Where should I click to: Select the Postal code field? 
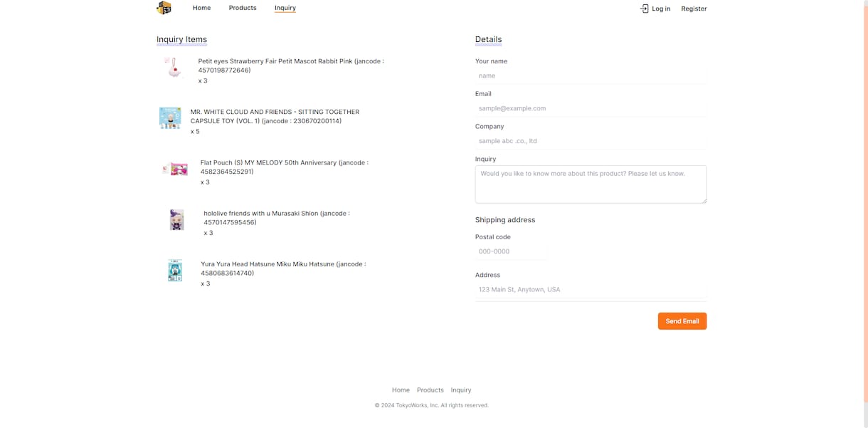(x=511, y=251)
